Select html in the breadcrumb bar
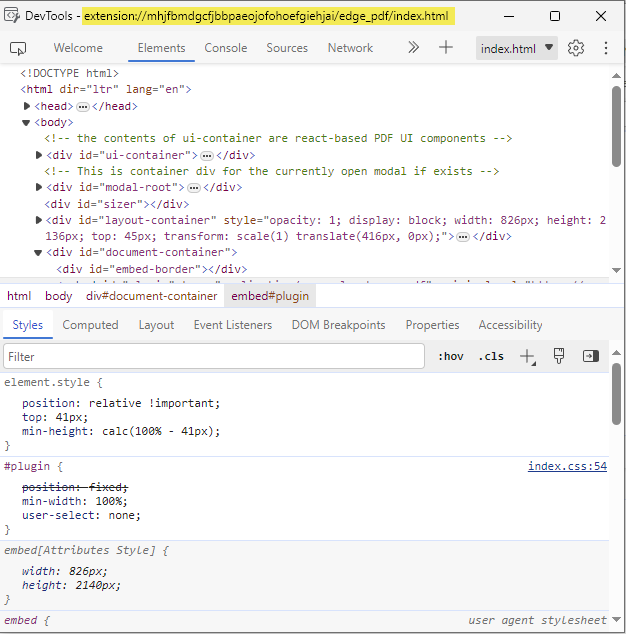 (19, 296)
